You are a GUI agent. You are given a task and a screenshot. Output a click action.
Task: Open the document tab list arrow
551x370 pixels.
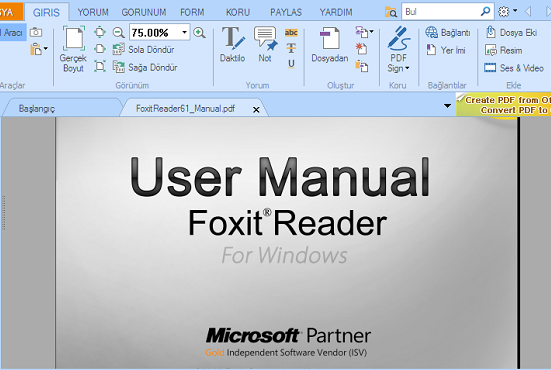(447, 106)
